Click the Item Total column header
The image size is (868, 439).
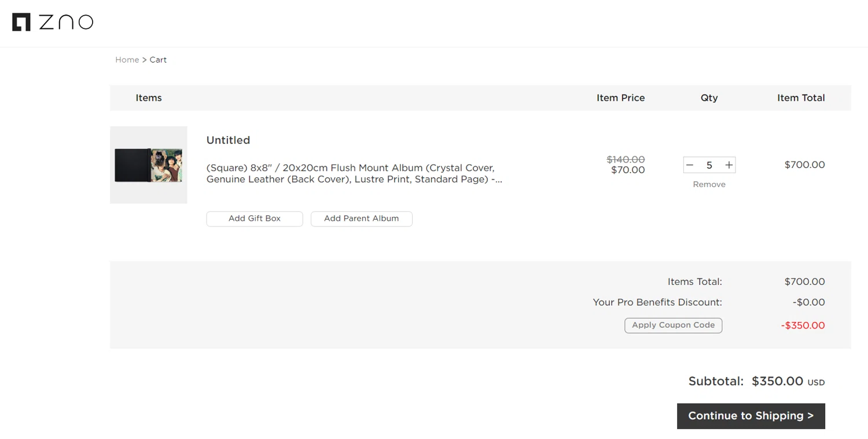point(801,98)
